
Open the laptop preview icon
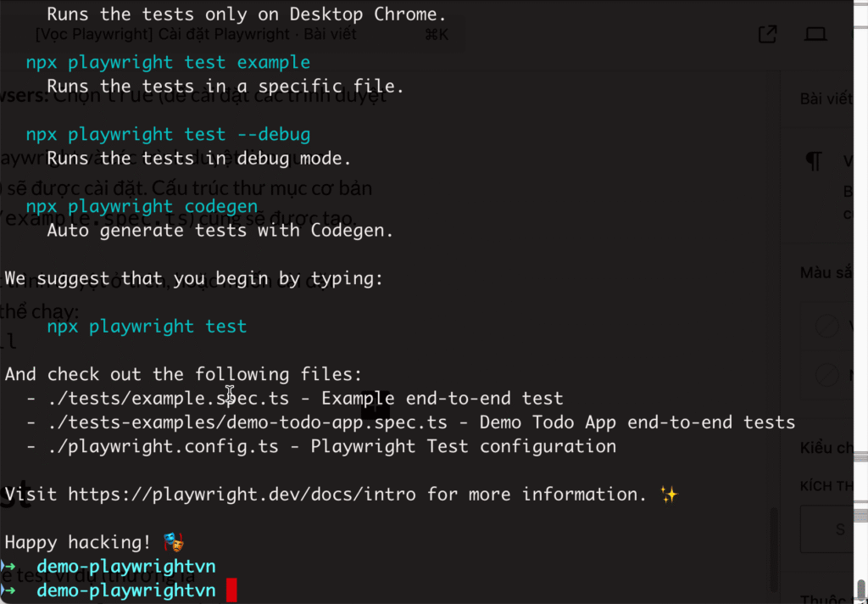815,34
